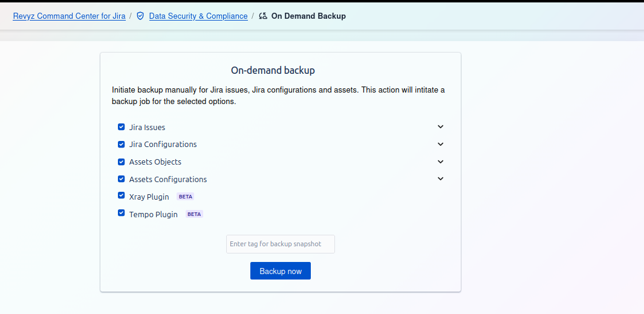Open Revyz Command Center for Jira breadcrumb
This screenshot has height=314, width=644.
(70, 16)
